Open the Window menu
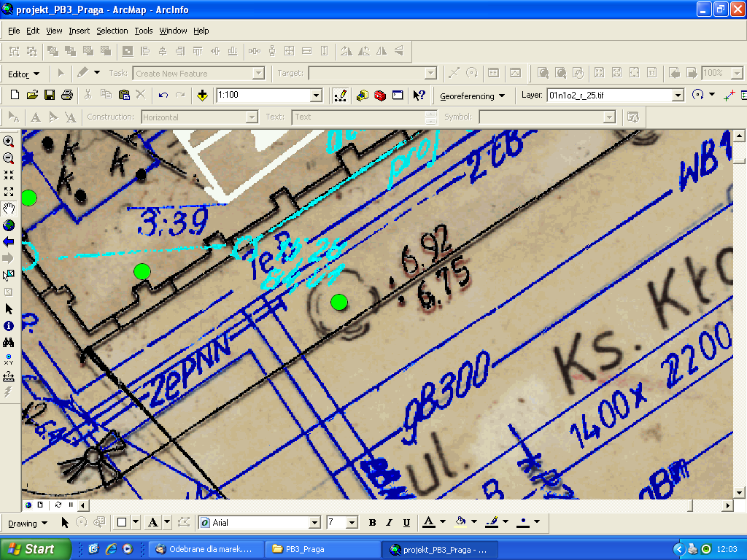The image size is (747, 560). 173,31
